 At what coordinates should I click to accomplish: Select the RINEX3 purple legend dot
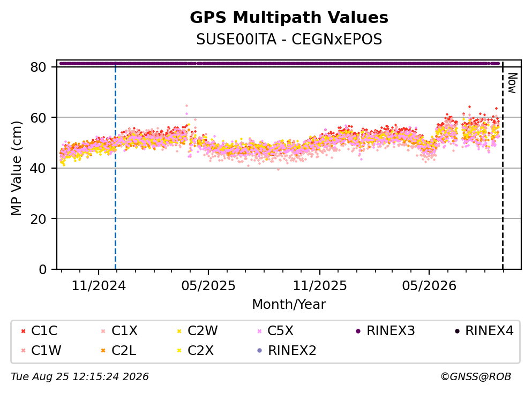click(x=358, y=331)
